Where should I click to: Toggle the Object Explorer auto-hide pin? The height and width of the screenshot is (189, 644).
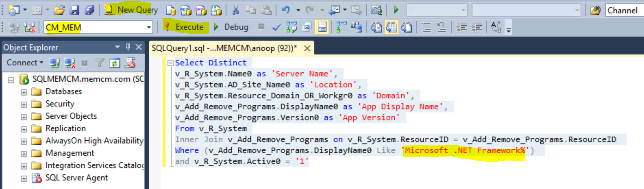tap(128, 47)
